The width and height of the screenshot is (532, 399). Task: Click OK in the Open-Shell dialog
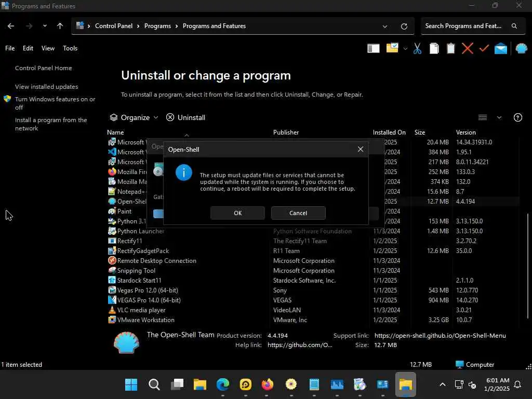pos(237,212)
